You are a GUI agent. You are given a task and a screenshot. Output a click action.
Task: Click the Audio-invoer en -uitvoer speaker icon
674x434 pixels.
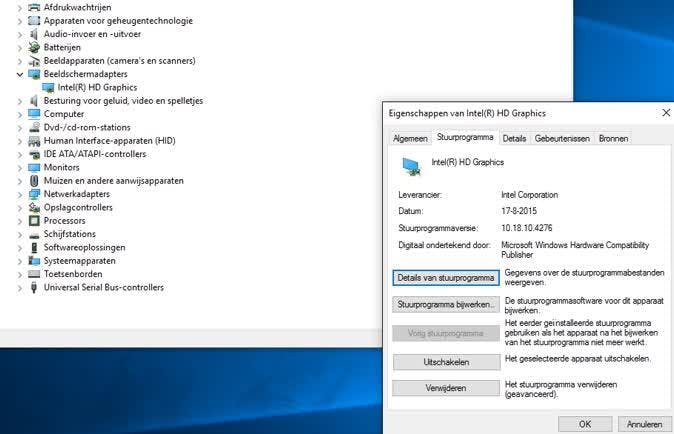coord(34,34)
